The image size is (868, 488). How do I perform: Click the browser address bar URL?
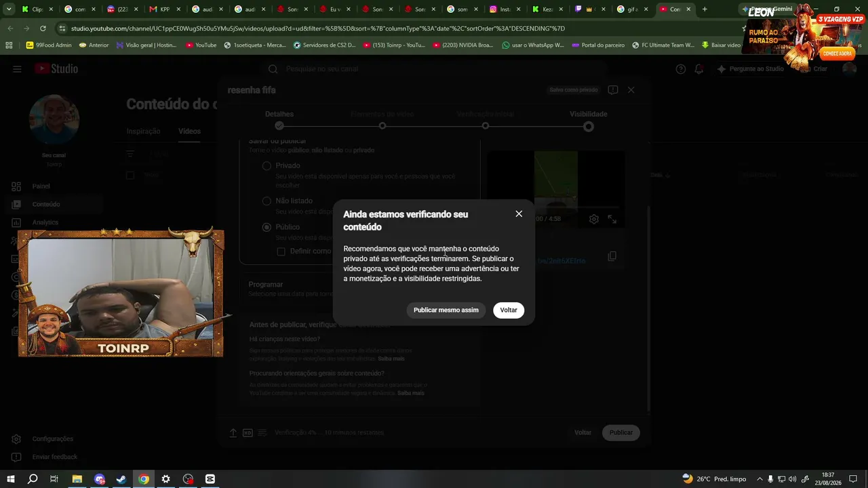[x=318, y=28]
